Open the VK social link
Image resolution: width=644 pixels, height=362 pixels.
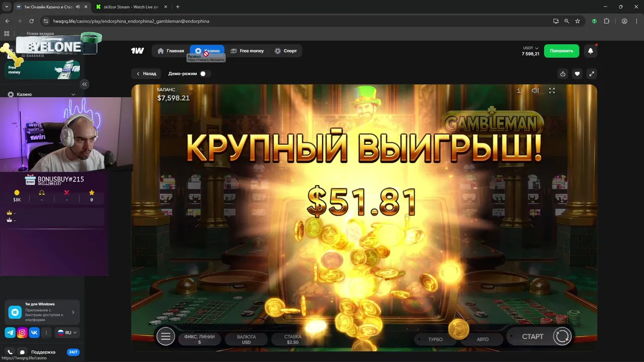coord(34,332)
